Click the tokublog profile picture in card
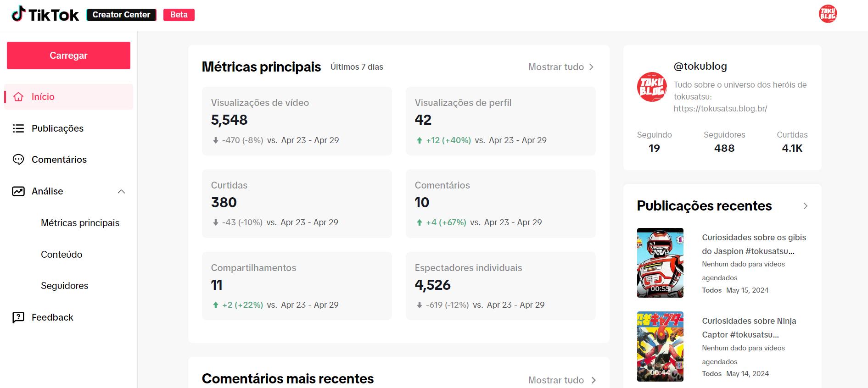The image size is (868, 388). point(652,87)
